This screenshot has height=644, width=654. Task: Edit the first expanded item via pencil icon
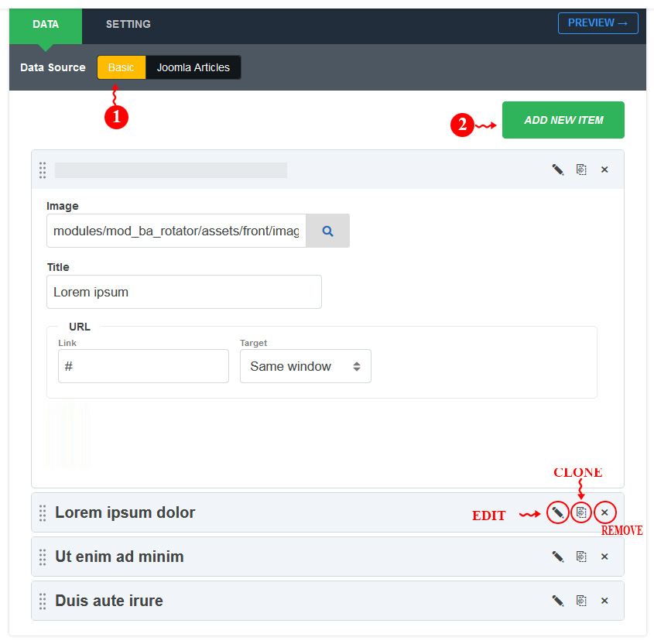click(558, 170)
